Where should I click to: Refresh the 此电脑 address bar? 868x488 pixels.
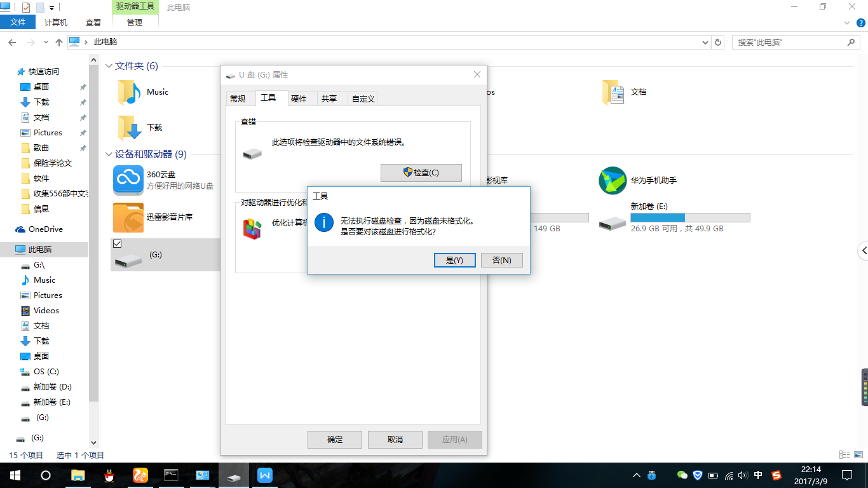point(718,42)
